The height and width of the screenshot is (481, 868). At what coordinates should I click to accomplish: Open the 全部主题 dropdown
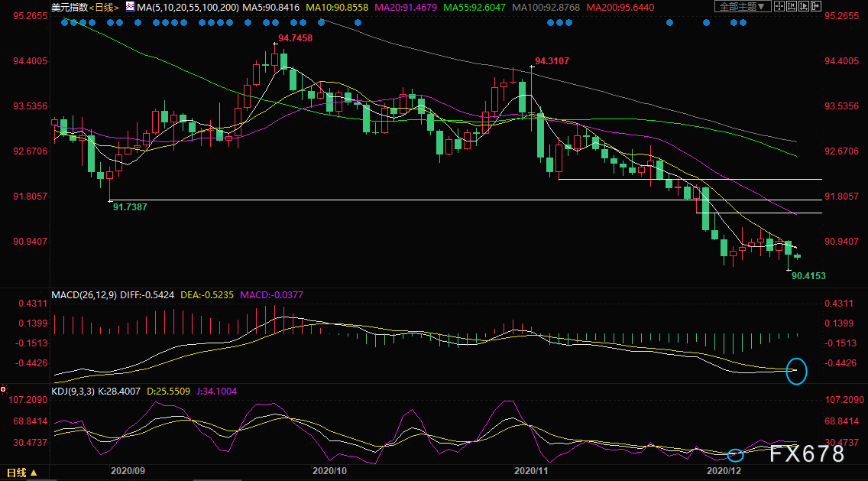point(740,7)
